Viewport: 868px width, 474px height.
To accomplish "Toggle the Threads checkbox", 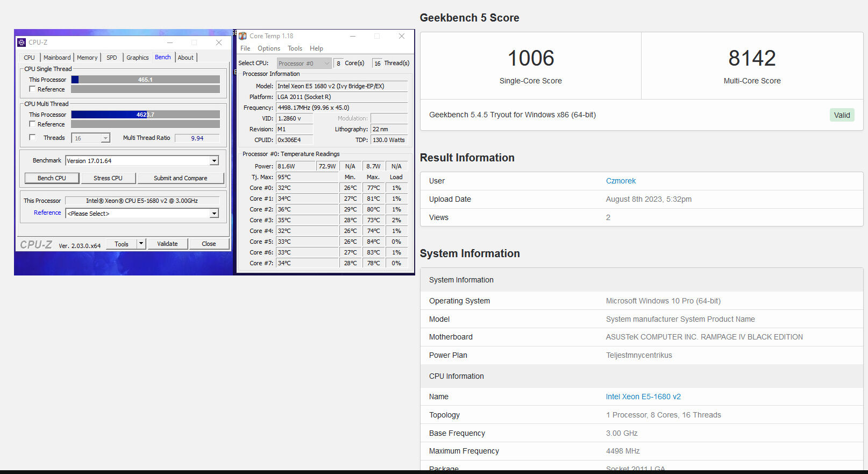I will click(x=32, y=138).
